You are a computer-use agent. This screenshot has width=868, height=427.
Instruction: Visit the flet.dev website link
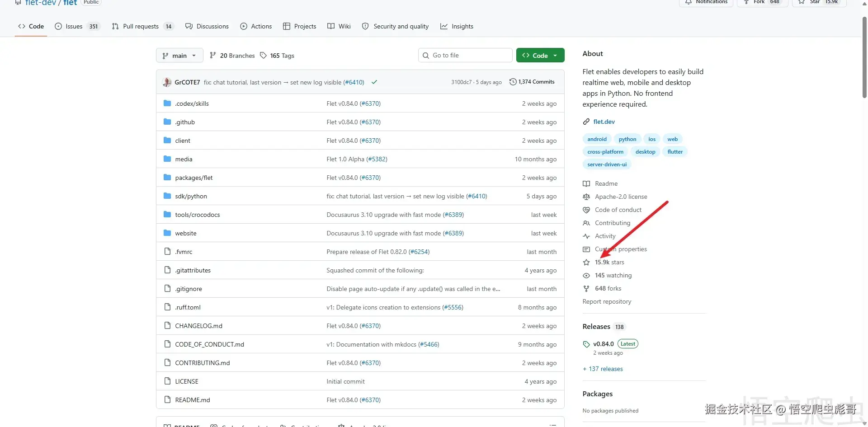pos(604,122)
